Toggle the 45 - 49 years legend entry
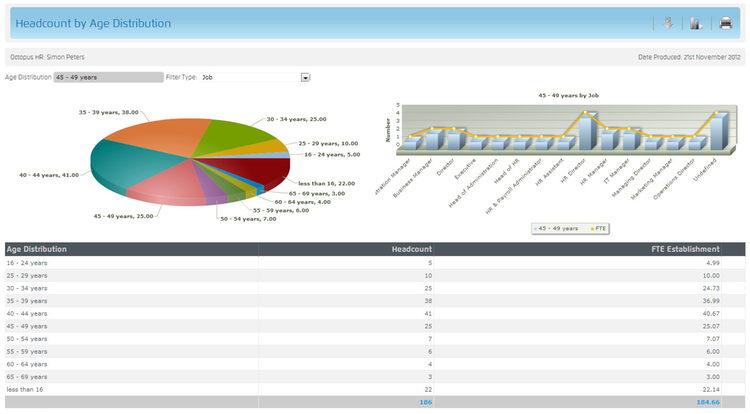 pos(556,228)
